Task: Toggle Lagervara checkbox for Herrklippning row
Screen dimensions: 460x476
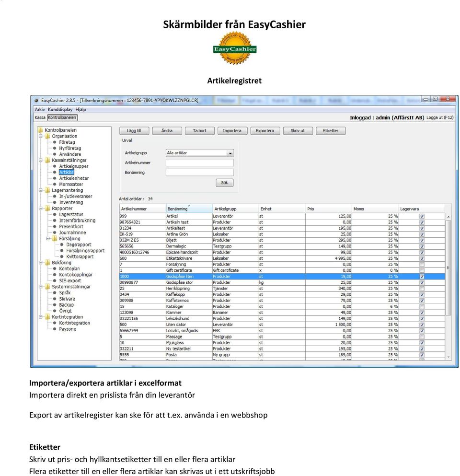Action: pos(422,289)
